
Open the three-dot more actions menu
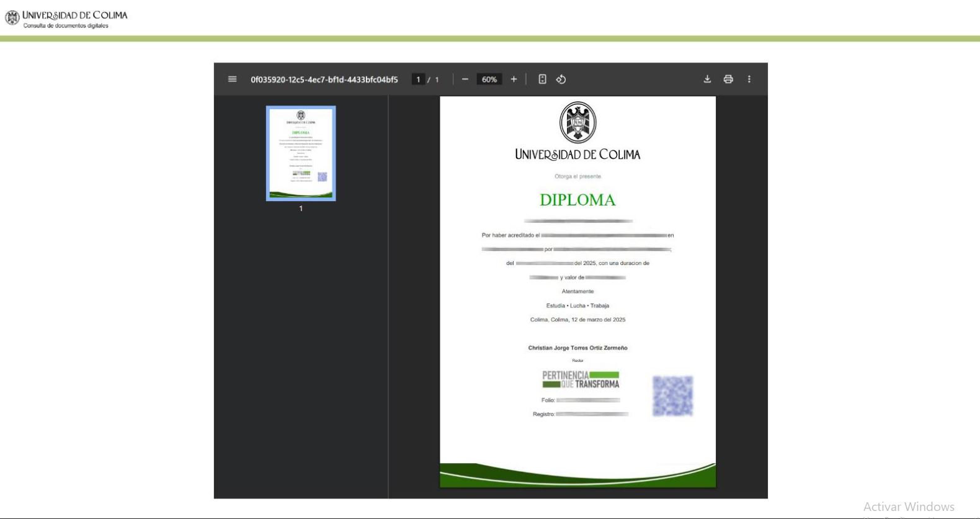749,79
